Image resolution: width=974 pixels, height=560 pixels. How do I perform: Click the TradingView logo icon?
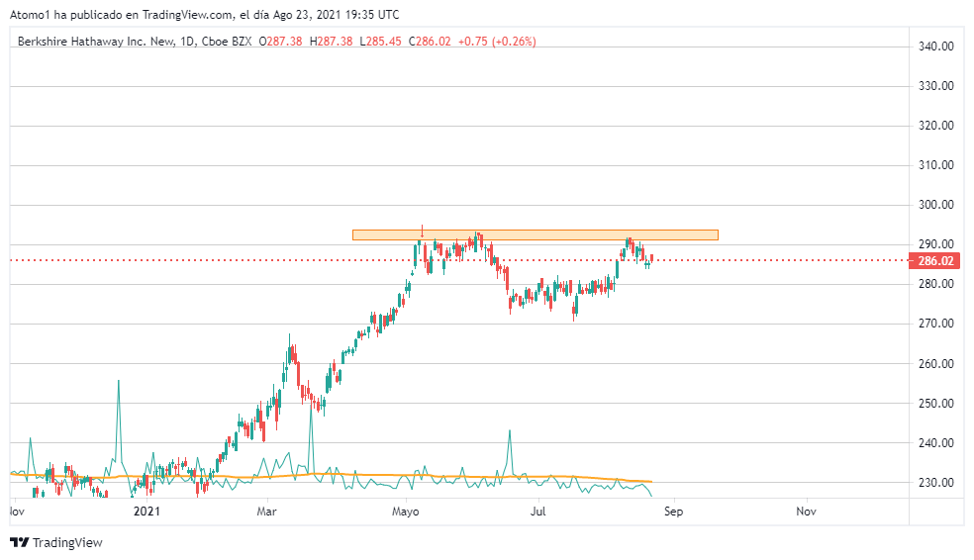point(19,542)
